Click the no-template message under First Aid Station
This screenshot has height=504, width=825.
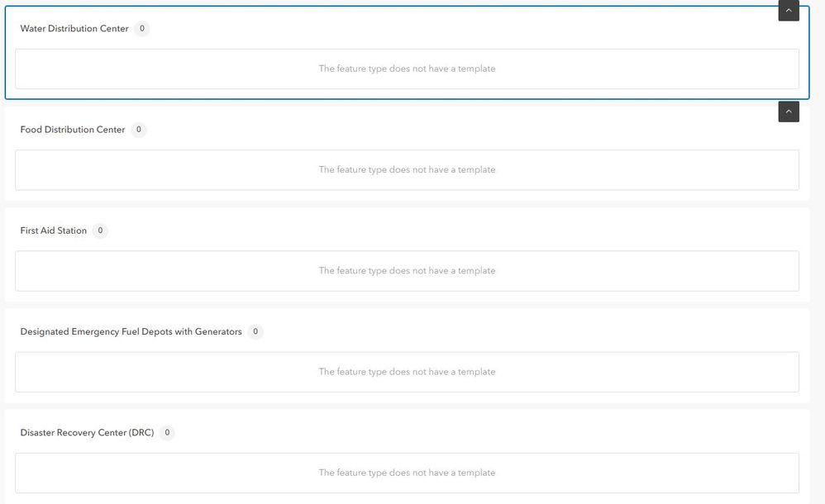pos(407,271)
